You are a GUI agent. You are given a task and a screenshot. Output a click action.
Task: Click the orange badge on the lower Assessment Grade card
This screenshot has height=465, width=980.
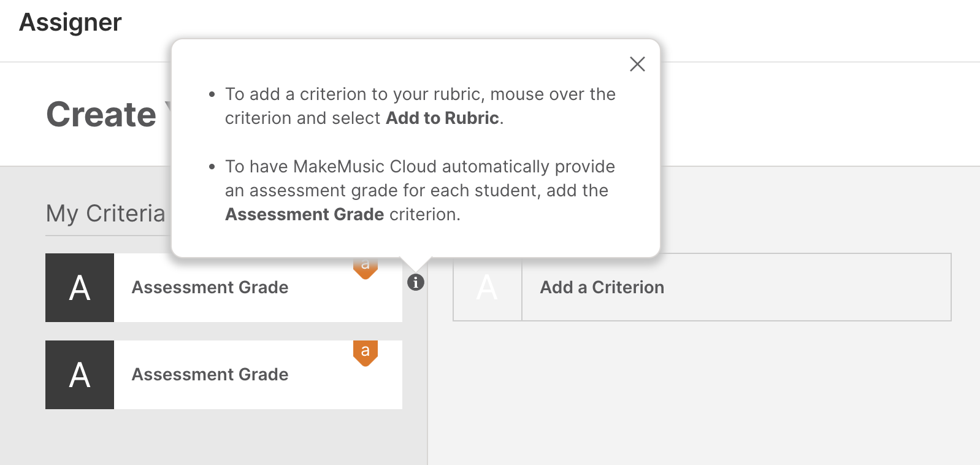(x=366, y=353)
